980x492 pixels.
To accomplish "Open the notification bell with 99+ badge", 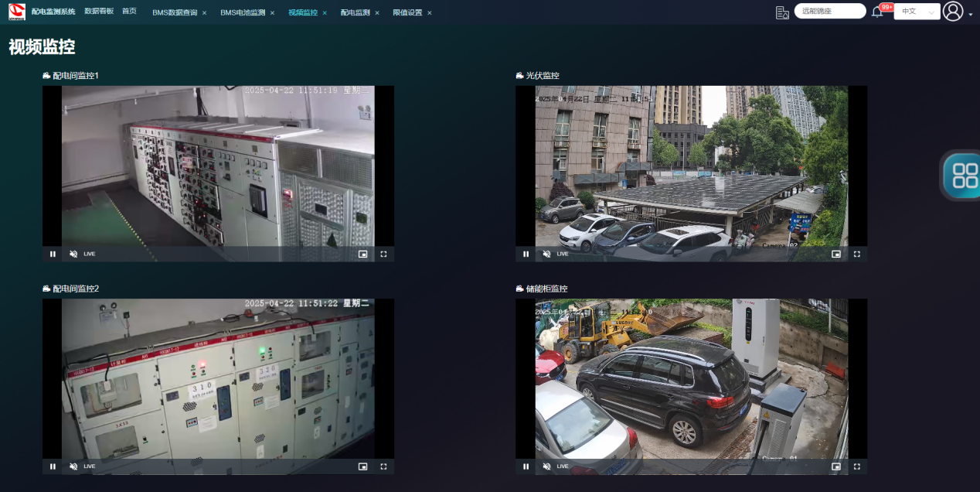I will [x=877, y=12].
